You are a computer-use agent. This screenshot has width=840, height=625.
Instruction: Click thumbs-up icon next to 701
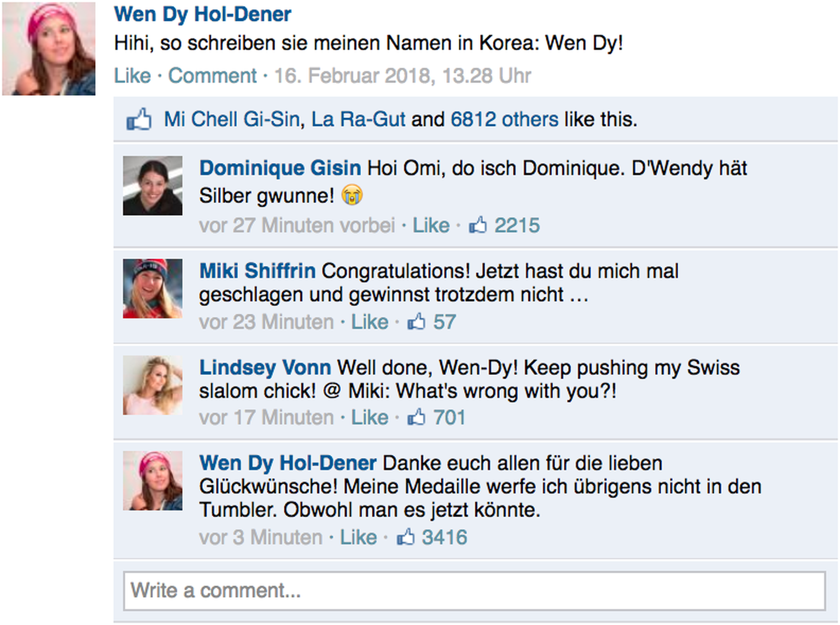(416, 417)
